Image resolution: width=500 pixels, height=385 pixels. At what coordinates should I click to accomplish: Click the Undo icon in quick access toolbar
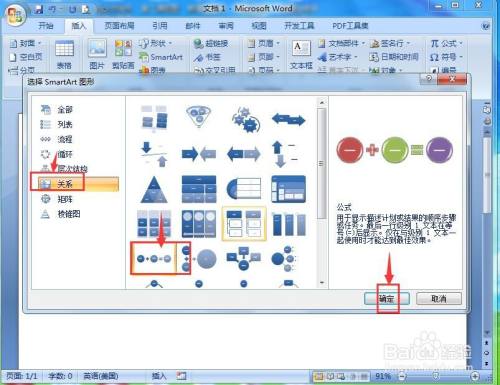click(x=52, y=9)
